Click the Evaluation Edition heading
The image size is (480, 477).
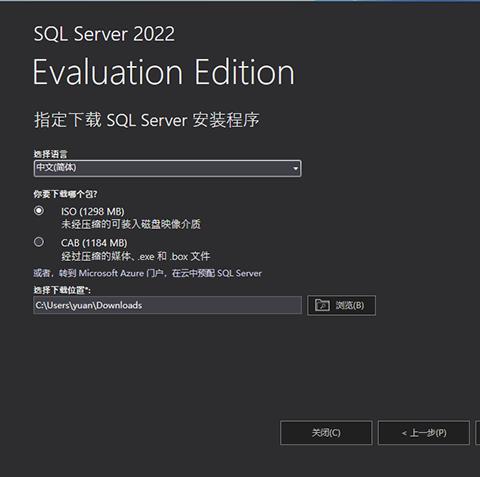pyautogui.click(x=164, y=72)
